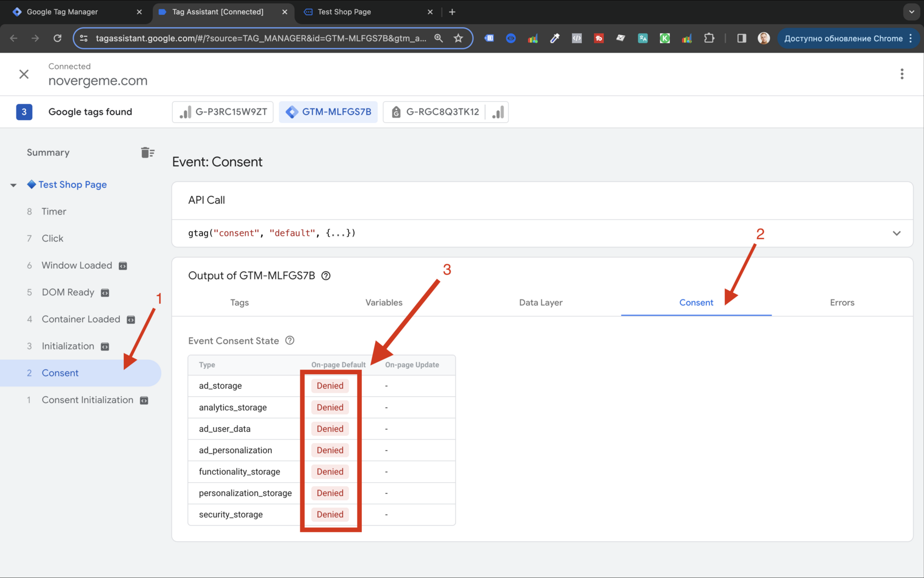Open the browser tab list dropdown arrow
924x578 pixels.
pos(911,12)
